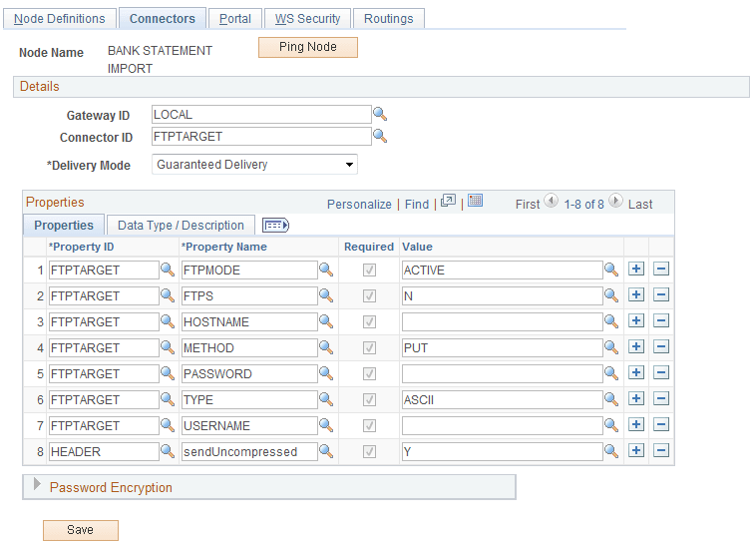
Task: Open lookup for Connector ID field
Action: point(380,136)
